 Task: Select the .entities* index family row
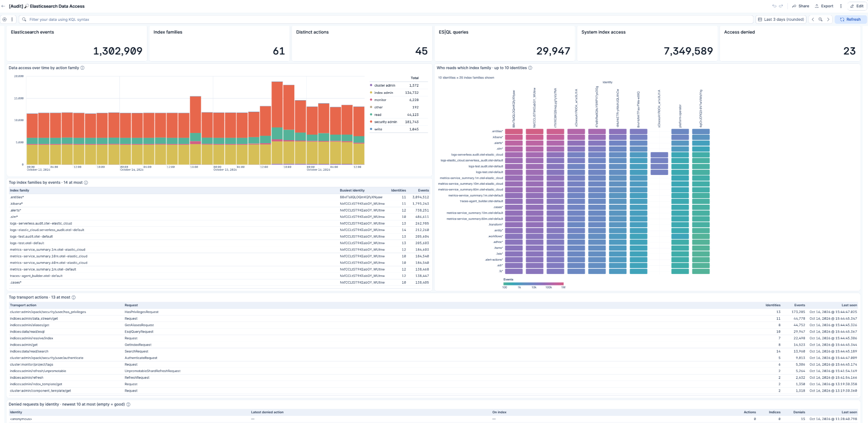point(220,197)
